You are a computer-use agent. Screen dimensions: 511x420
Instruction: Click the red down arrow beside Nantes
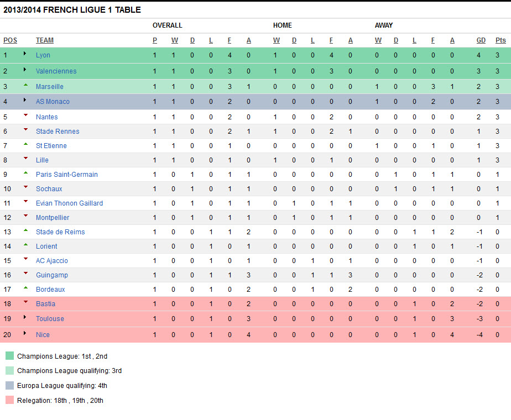(25, 116)
